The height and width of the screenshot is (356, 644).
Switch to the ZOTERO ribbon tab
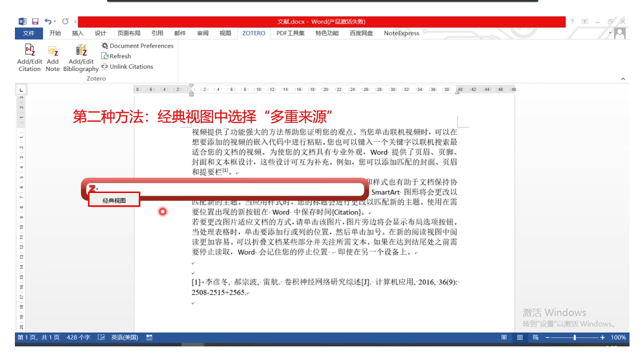tap(253, 33)
